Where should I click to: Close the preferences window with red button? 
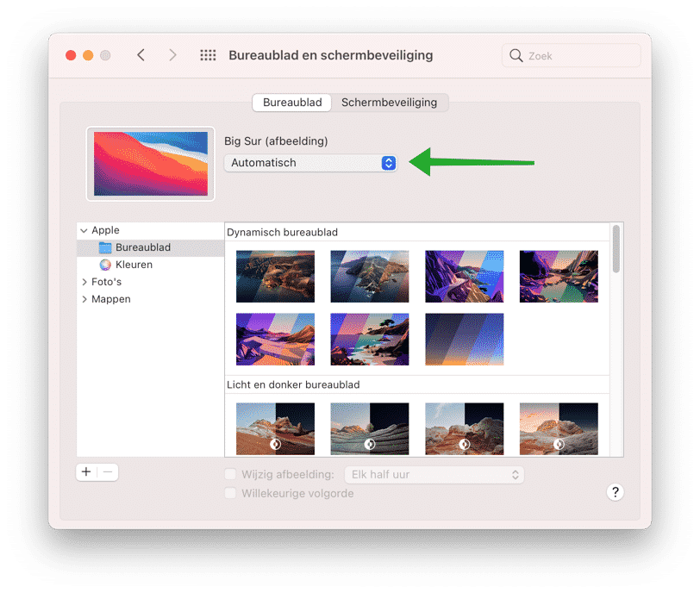click(x=71, y=55)
